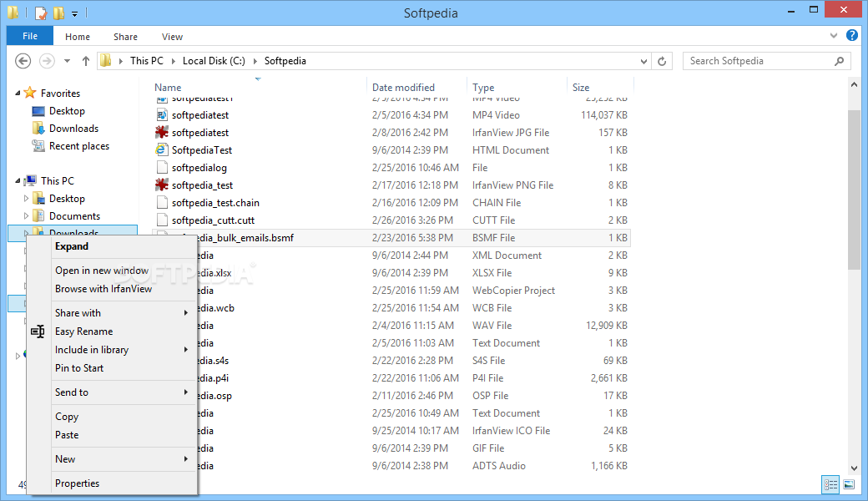Click the IrfanView JPG file icon
Screen dimensions: 868x501
162,132
